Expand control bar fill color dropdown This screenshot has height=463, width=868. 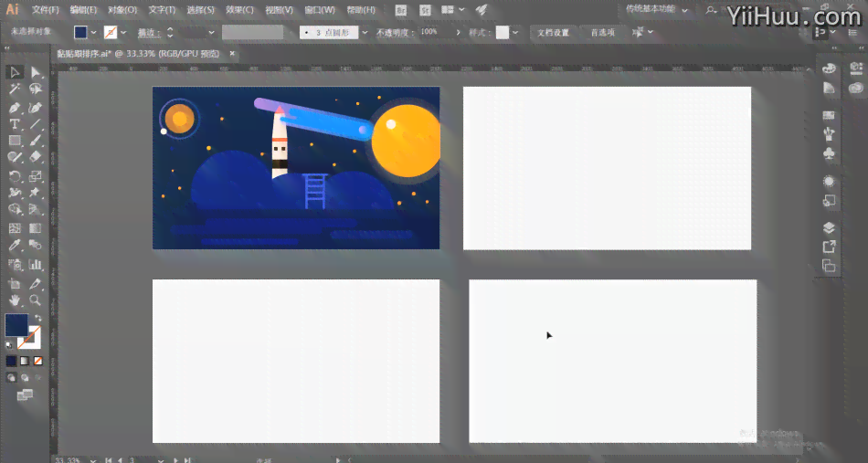point(93,33)
